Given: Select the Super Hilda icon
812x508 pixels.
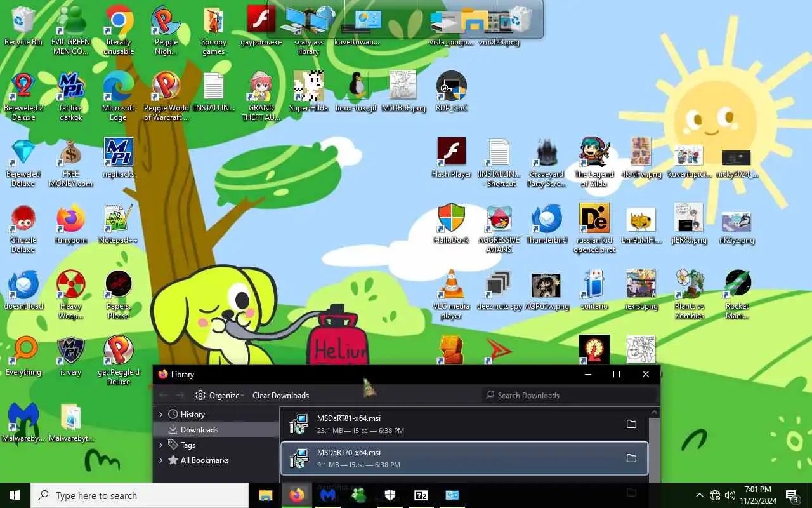Looking at the screenshot, I should click(x=309, y=91).
